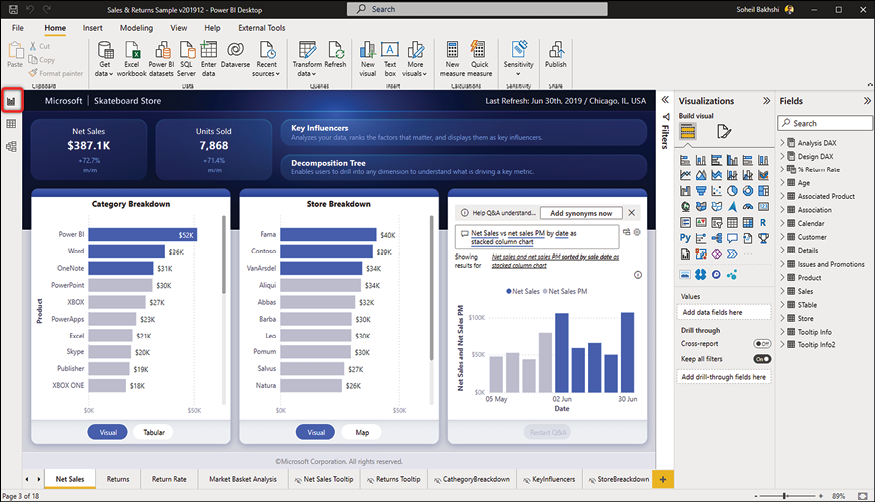875x502 pixels.
Task: Select the R script visual icon
Action: coord(763,223)
